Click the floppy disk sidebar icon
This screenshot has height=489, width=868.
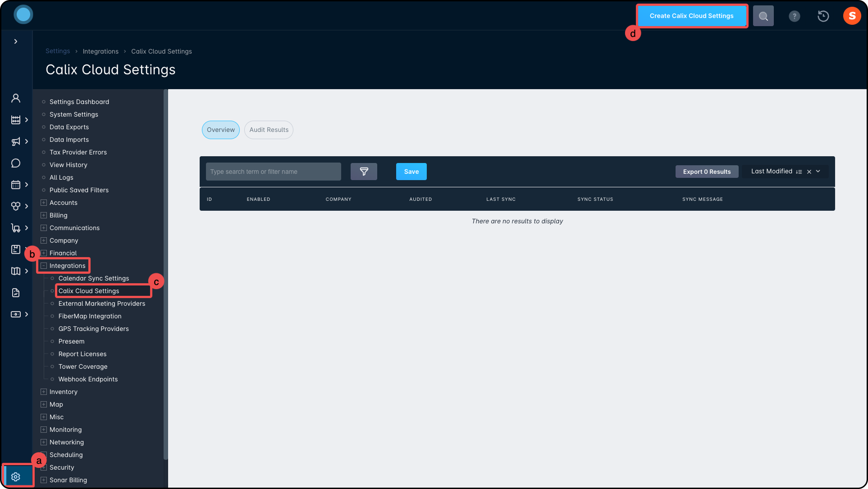pos(16,249)
